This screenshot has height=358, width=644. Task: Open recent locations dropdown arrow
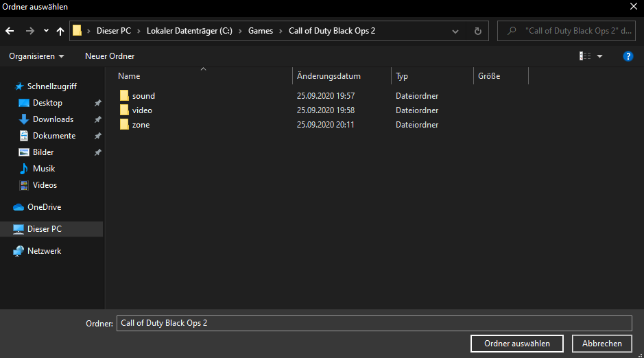click(x=46, y=31)
